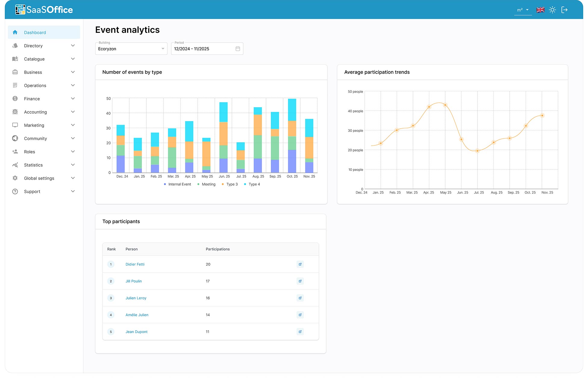Click the May 25 trend data point
Screen dimensions: 588x383
tap(445, 105)
